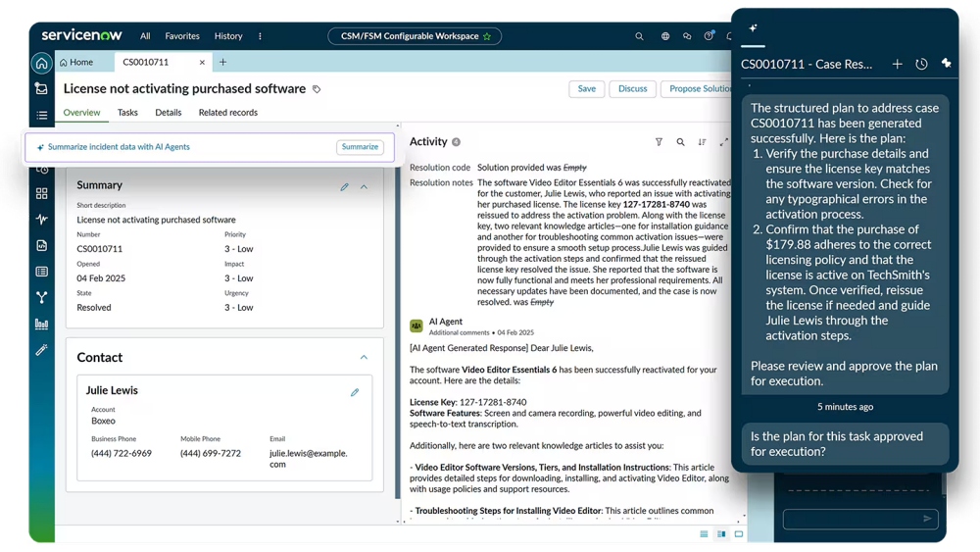This screenshot has width=980, height=552.
Task: Open the assistant conversation history icon
Action: point(921,64)
